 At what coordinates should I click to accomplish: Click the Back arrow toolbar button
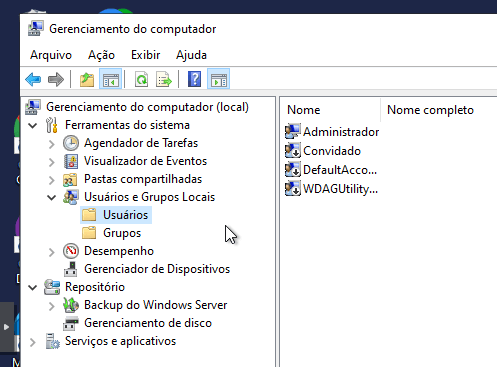pyautogui.click(x=33, y=80)
